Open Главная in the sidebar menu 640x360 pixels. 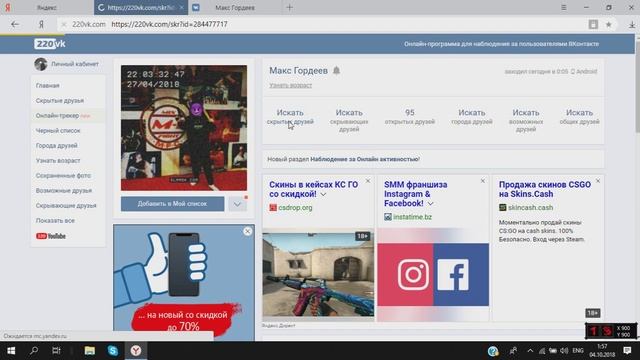click(48, 85)
